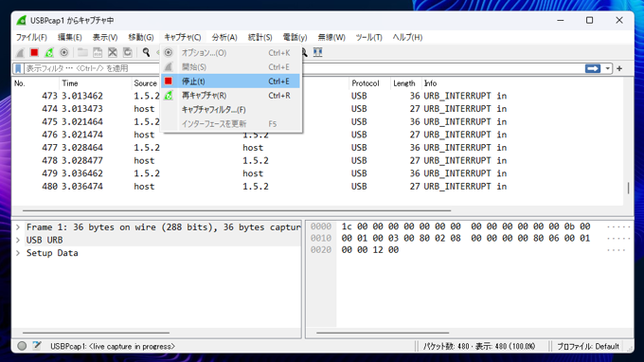Expand the Frame 1 tree item
Viewport: 644px width, 362px height.
(x=18, y=227)
